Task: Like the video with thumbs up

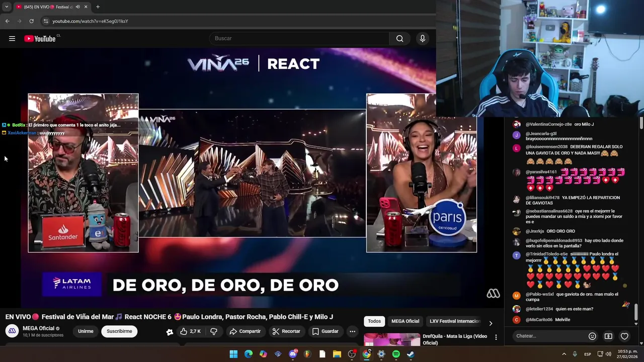Action: tap(191, 331)
